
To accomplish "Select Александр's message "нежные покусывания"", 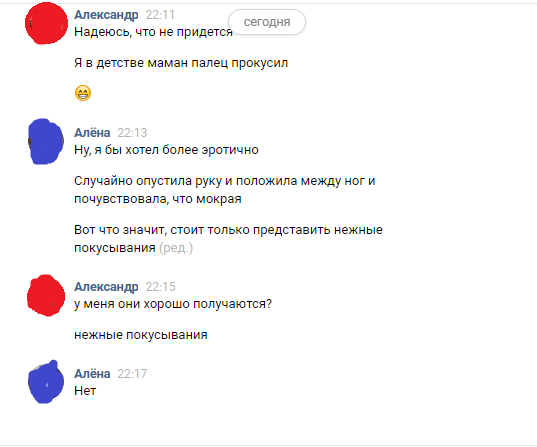I will coord(141,335).
